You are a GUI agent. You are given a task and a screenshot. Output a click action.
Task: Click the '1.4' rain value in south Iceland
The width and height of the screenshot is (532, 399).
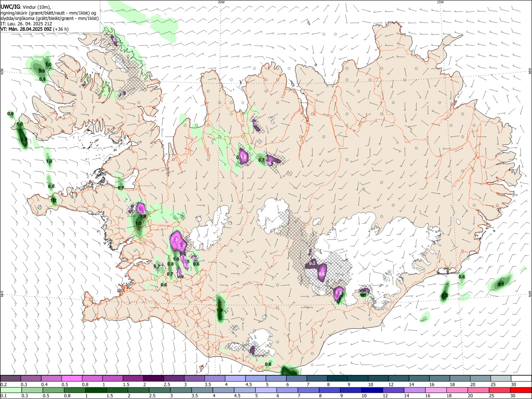[219, 310]
